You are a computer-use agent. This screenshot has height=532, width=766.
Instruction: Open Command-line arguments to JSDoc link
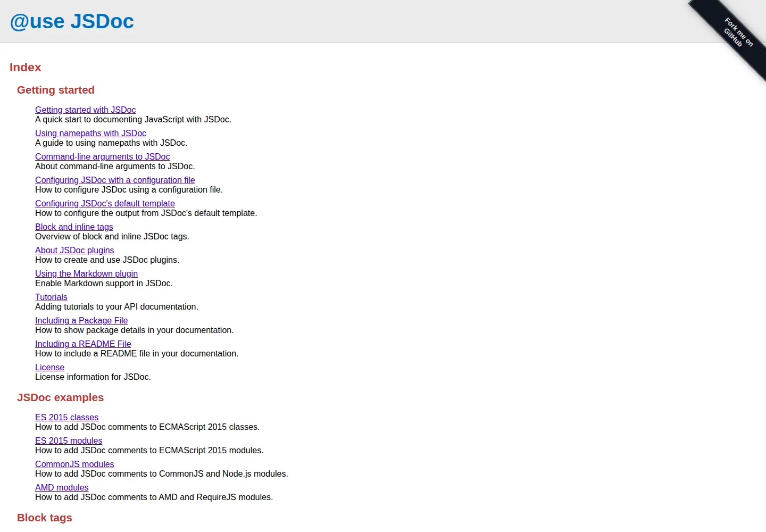[x=102, y=156]
